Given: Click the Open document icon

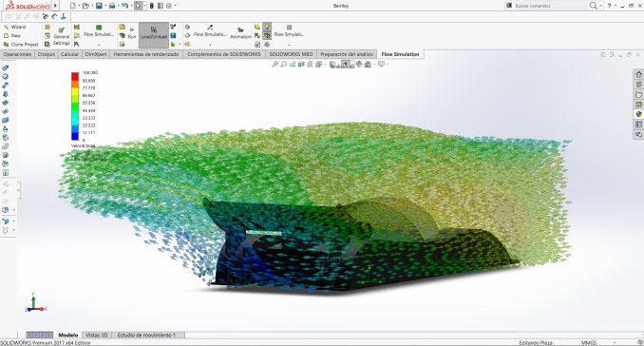Looking at the screenshot, I should click(85, 6).
